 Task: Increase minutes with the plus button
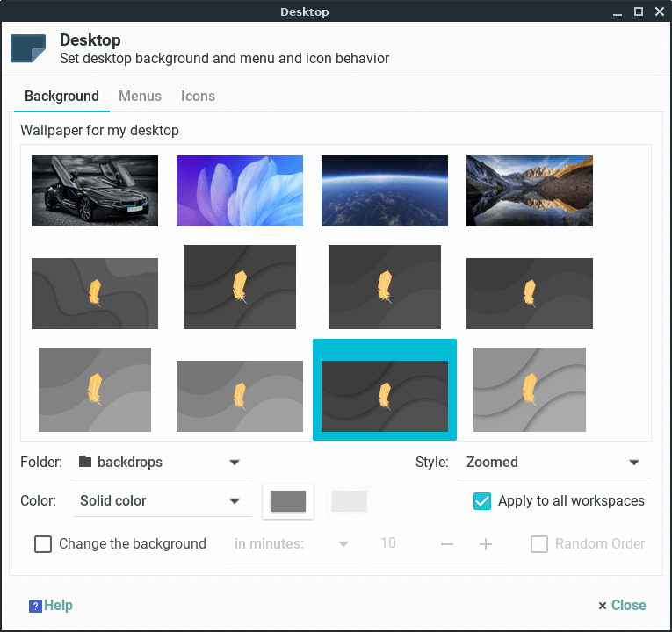pos(486,544)
